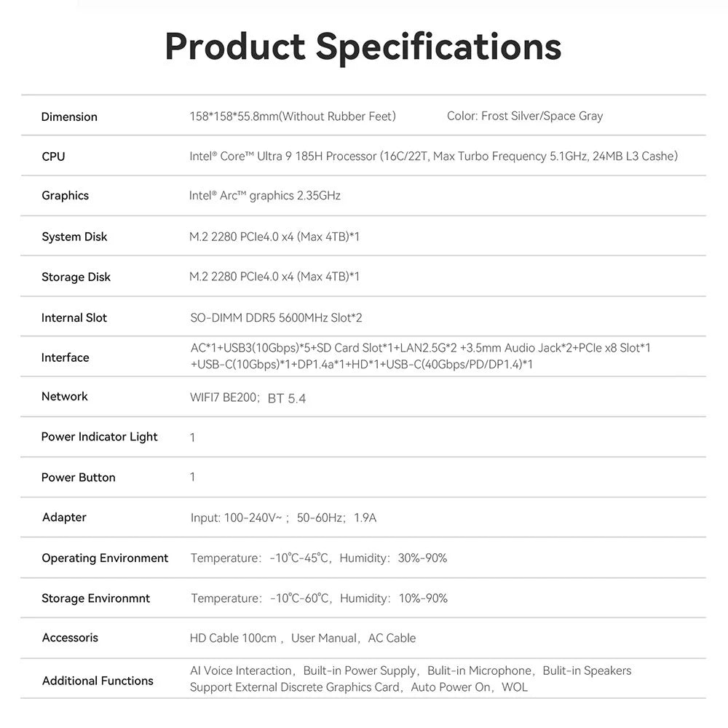Screen dimensions: 728x728
Task: Click the Product Specifications heading
Action: [x=363, y=47]
